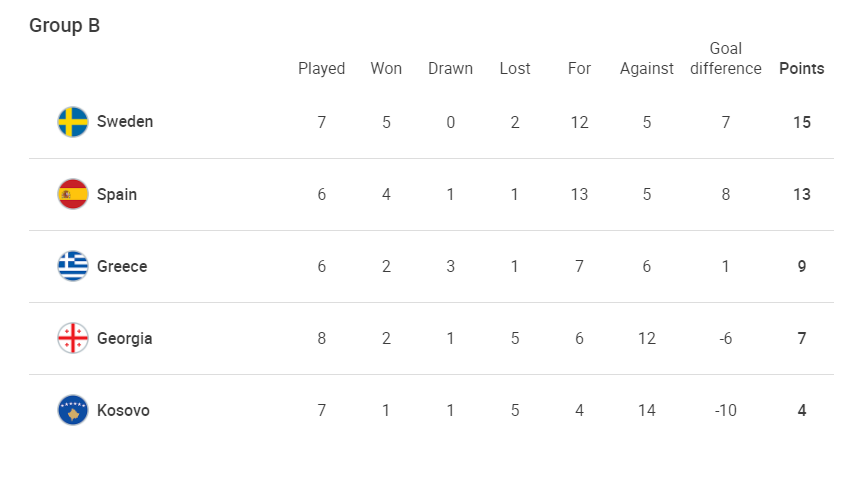Select the Georgia team name
The image size is (860, 489).
tap(125, 338)
